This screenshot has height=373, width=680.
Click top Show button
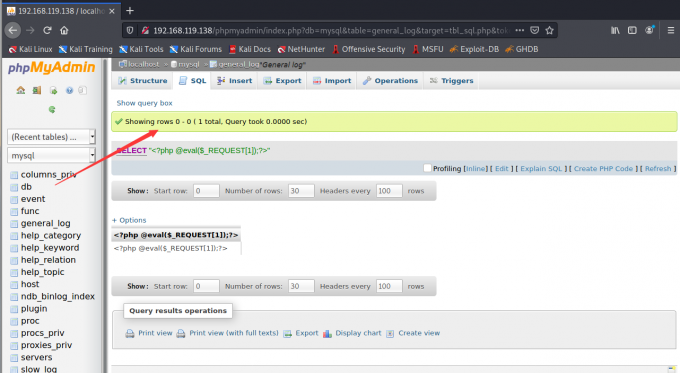point(138,191)
